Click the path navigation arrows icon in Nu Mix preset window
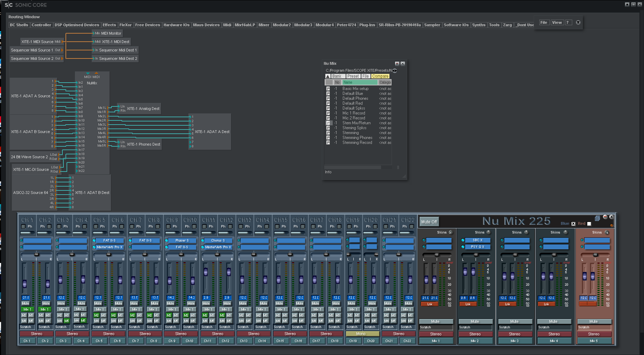Screen dimensions: 644x355 [x=395, y=70]
